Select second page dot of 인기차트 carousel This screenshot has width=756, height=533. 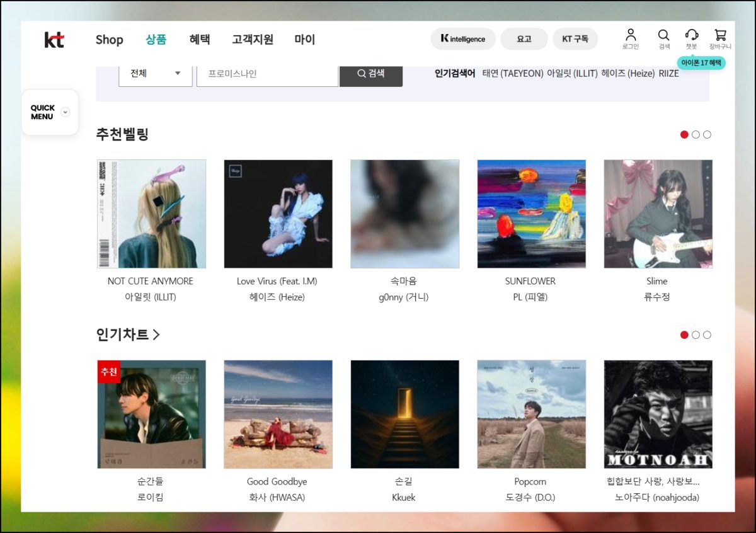coord(696,335)
